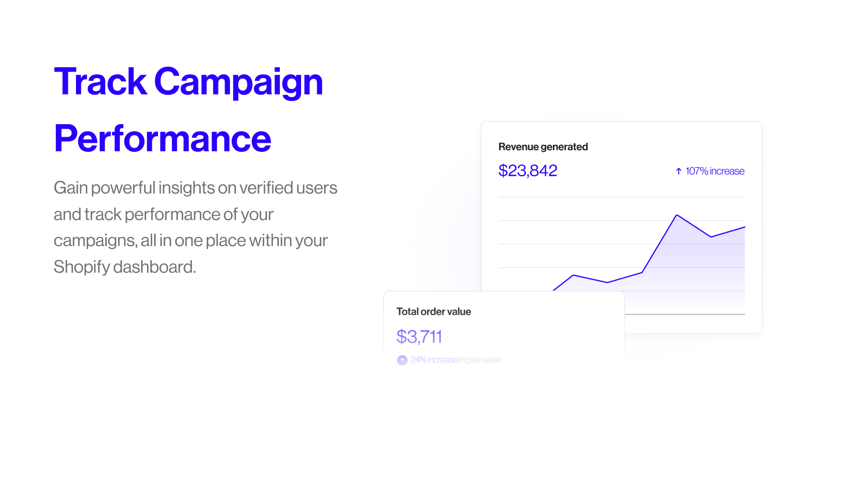Click the words "verified users" in the description
868x488 pixels.
click(x=288, y=188)
